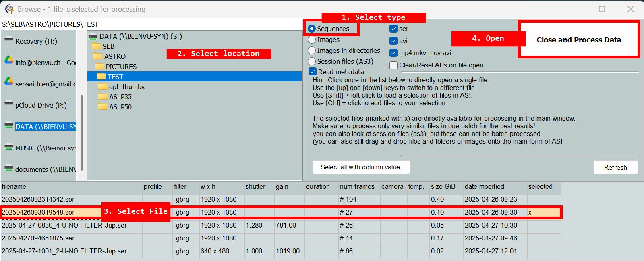Click the sebsaitbien@gmail Google Drive icon
This screenshot has width=644, height=261.
[x=9, y=82]
